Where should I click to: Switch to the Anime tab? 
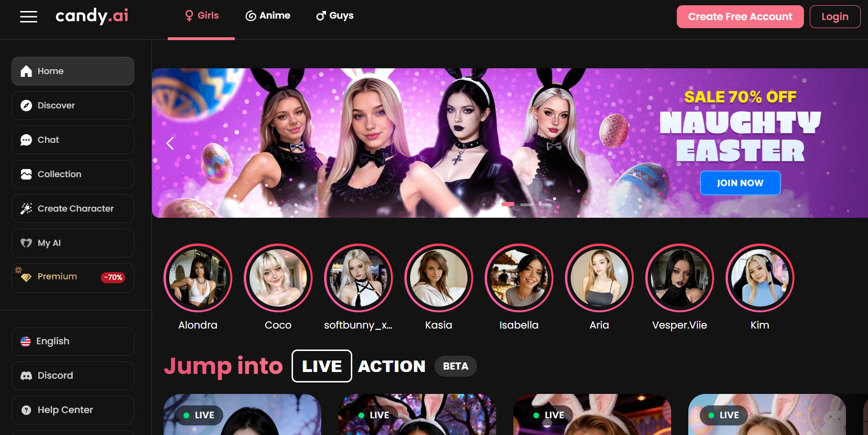pyautogui.click(x=268, y=16)
